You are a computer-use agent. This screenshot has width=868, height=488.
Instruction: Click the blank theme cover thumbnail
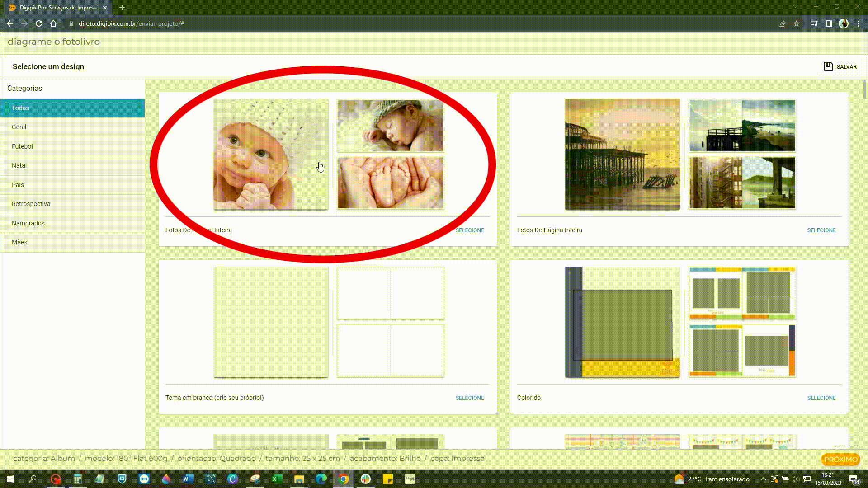click(x=271, y=322)
